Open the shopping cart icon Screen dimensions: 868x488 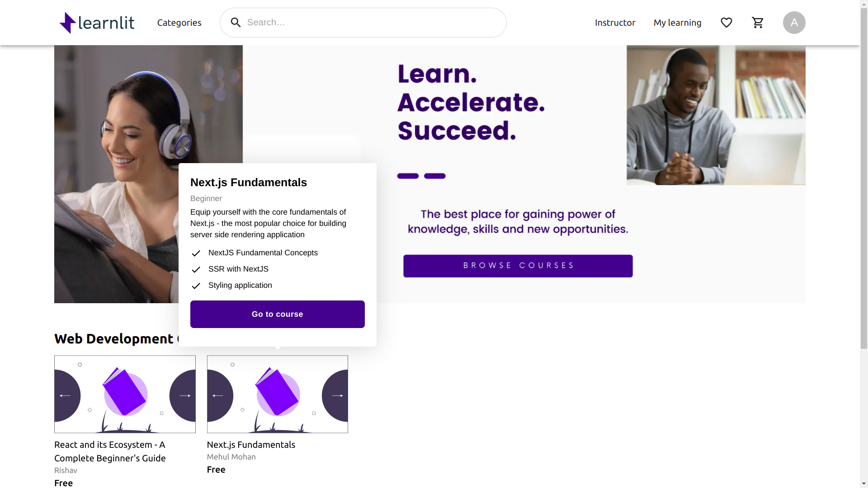(758, 22)
